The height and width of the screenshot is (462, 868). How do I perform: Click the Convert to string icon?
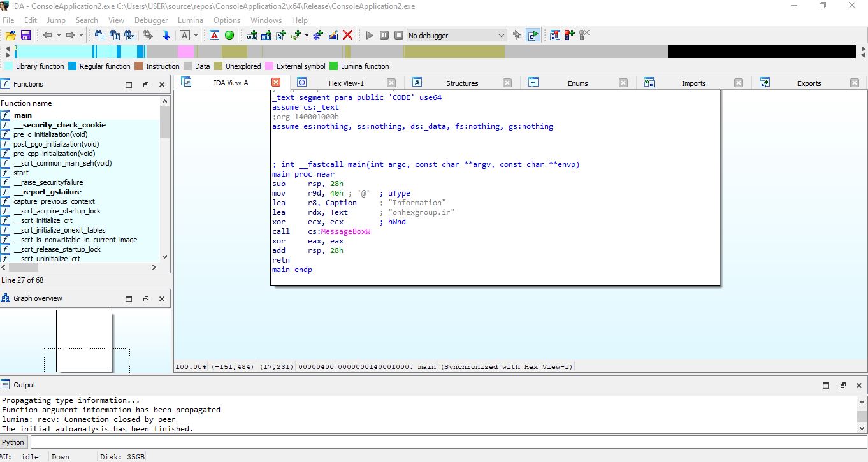pos(281,35)
